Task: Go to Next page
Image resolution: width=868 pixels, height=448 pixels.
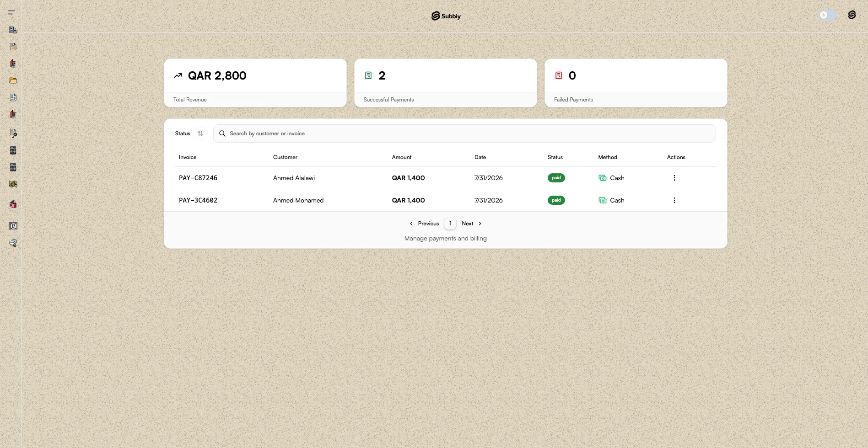Action: click(472, 224)
